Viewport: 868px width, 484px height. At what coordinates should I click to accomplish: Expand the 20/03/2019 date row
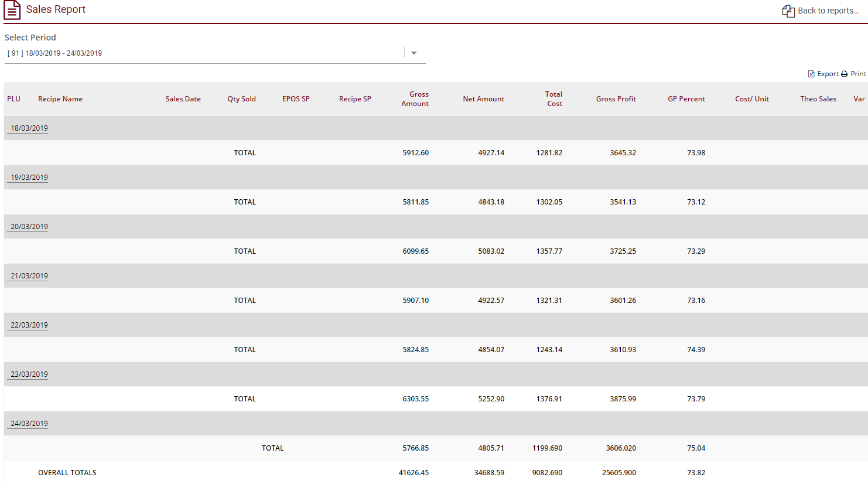point(28,226)
